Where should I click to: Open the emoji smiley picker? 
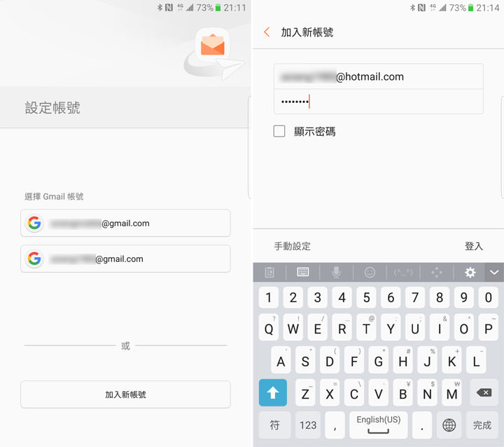(370, 272)
